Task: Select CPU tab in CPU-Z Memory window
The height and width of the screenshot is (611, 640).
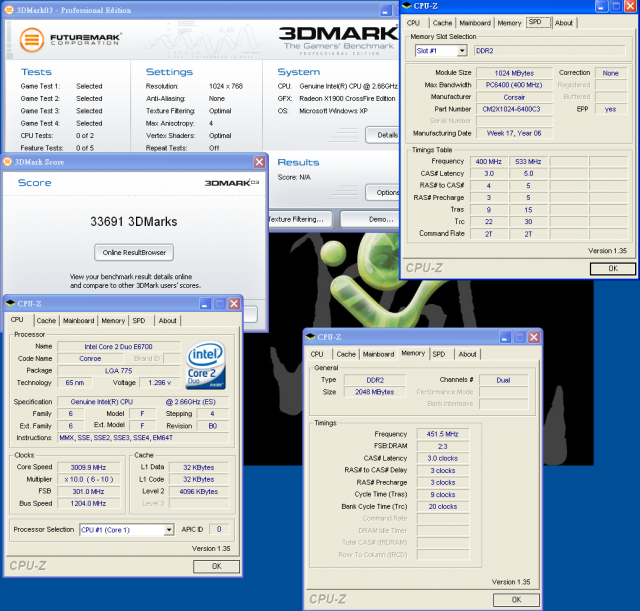Action: click(317, 354)
